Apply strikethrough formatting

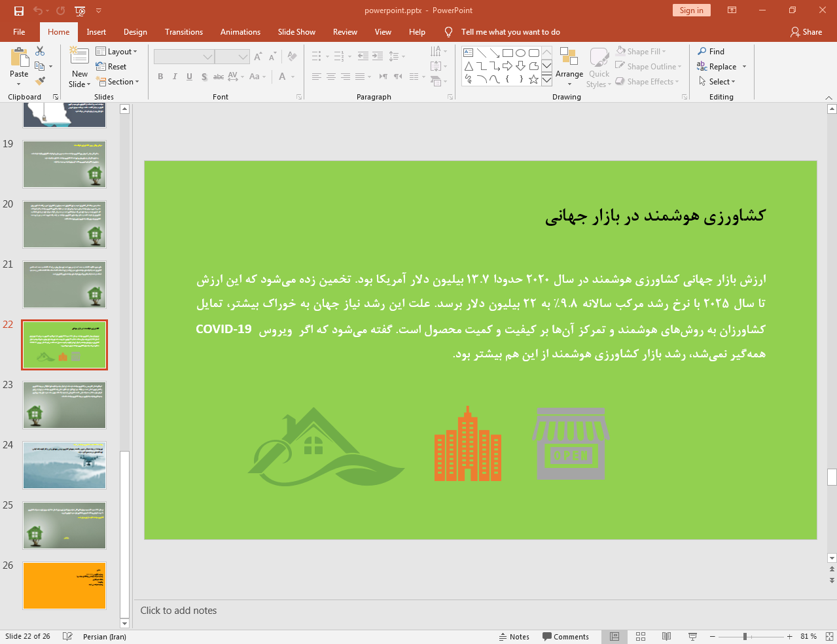point(219,77)
